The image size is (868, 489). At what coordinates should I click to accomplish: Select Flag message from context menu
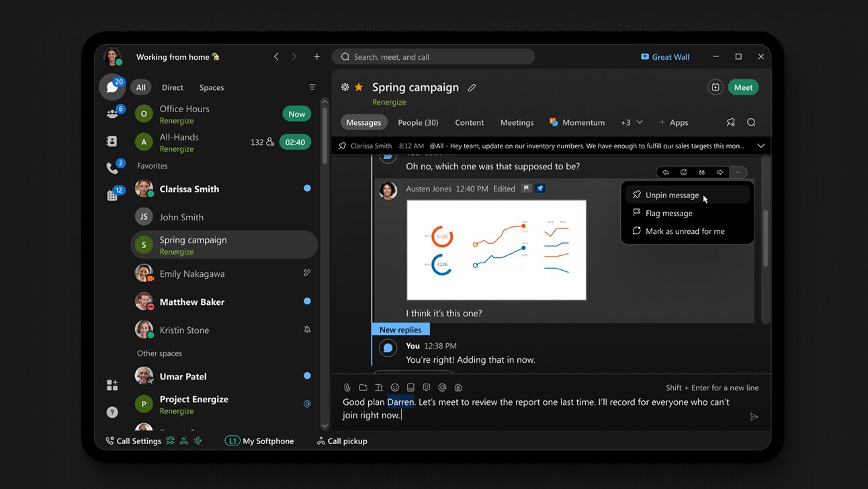[x=687, y=213]
